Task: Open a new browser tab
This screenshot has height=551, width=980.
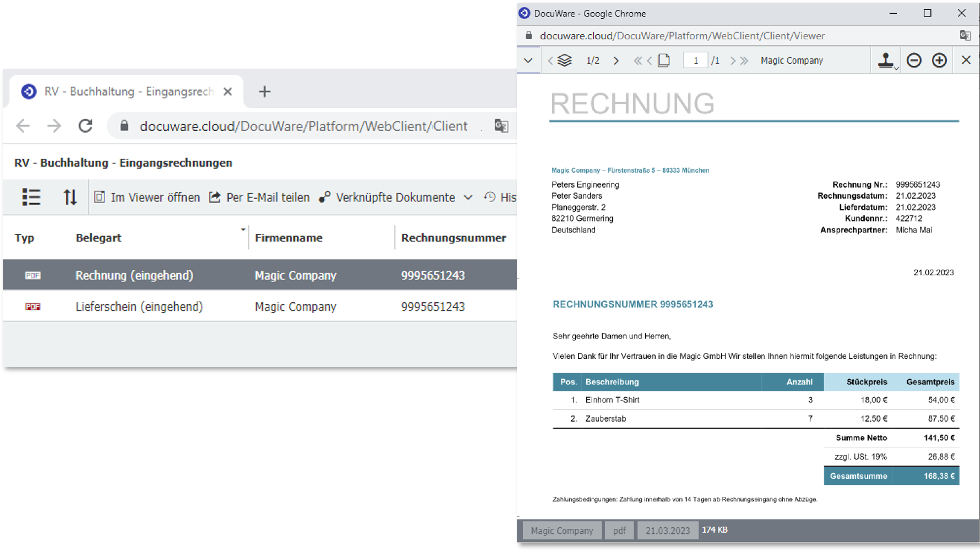Action: 264,91
